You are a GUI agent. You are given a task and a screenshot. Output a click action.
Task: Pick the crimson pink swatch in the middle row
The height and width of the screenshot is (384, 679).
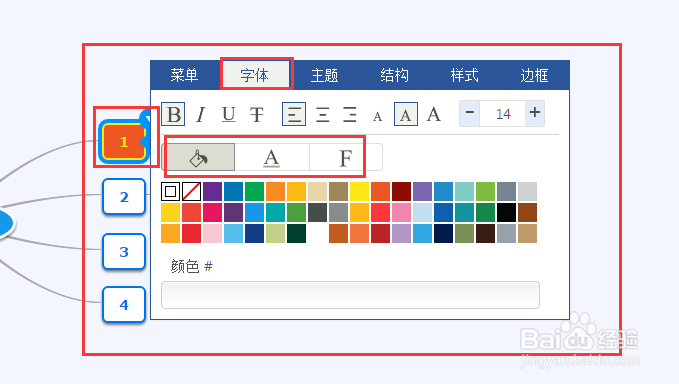[x=212, y=213]
